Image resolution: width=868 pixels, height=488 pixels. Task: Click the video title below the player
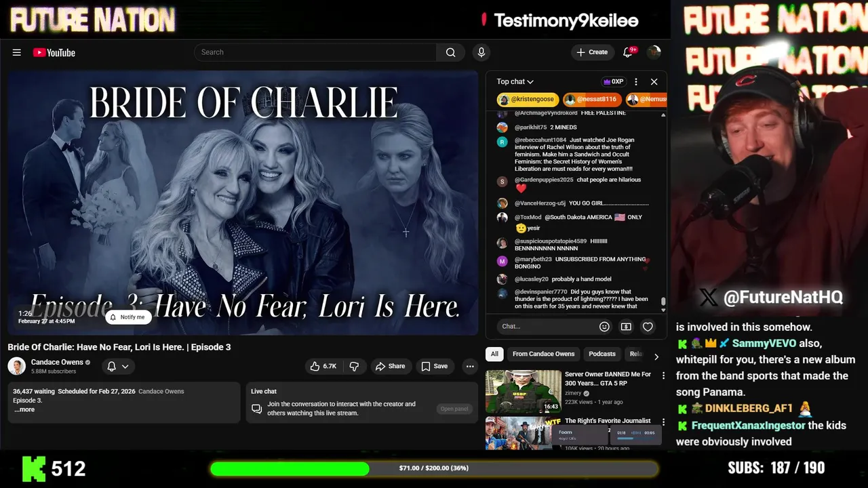(x=119, y=347)
